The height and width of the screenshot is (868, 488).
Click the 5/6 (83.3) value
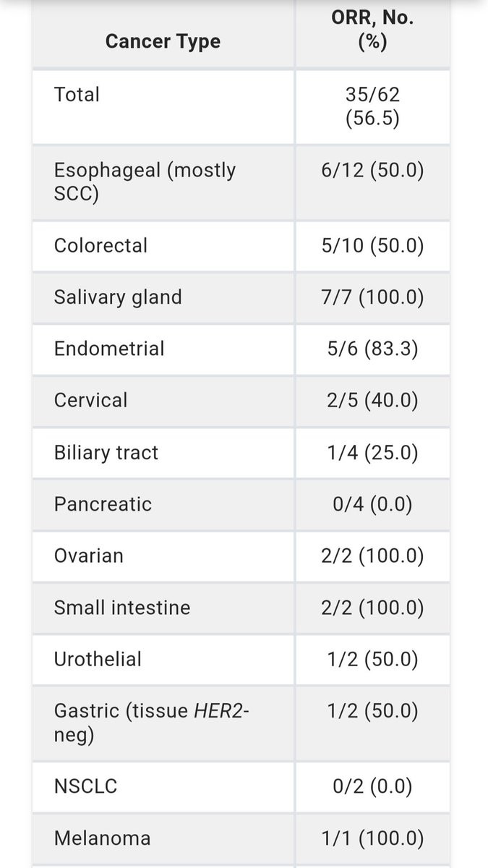[x=372, y=349]
